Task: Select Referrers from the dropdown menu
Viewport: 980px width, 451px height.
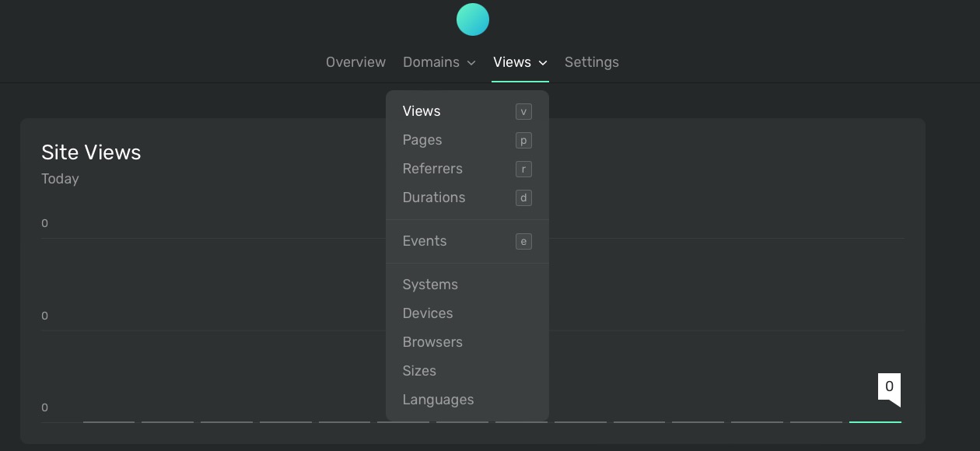Action: pos(432,169)
